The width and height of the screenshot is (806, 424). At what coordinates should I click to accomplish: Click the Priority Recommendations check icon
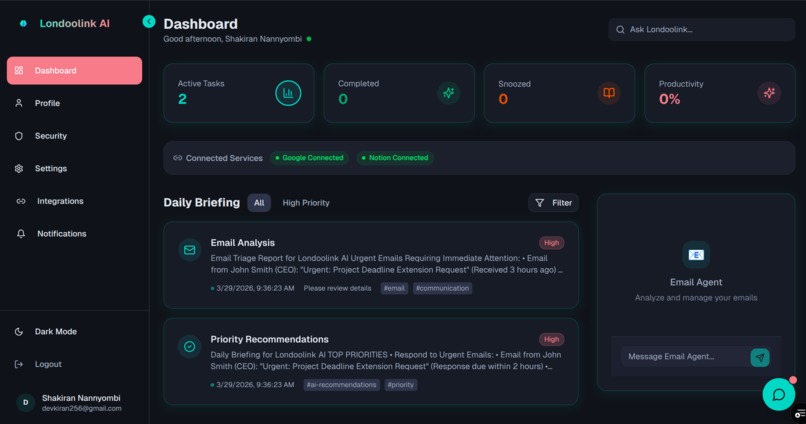(190, 346)
